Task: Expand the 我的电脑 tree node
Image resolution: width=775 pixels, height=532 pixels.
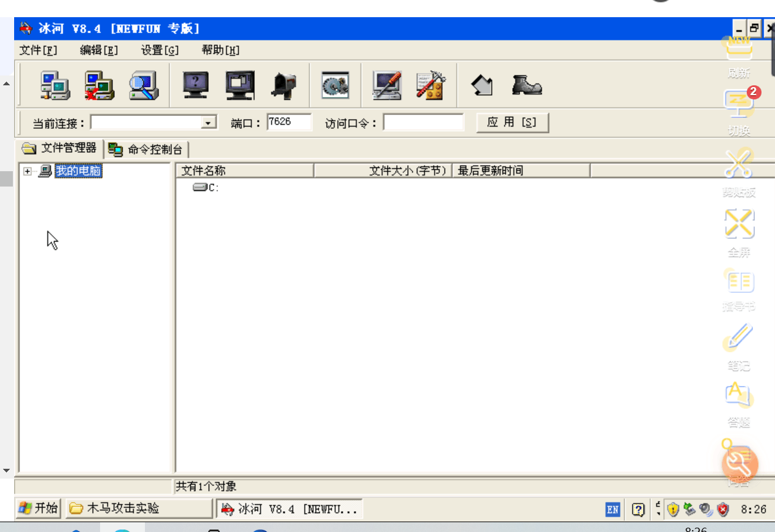Action: [x=27, y=171]
